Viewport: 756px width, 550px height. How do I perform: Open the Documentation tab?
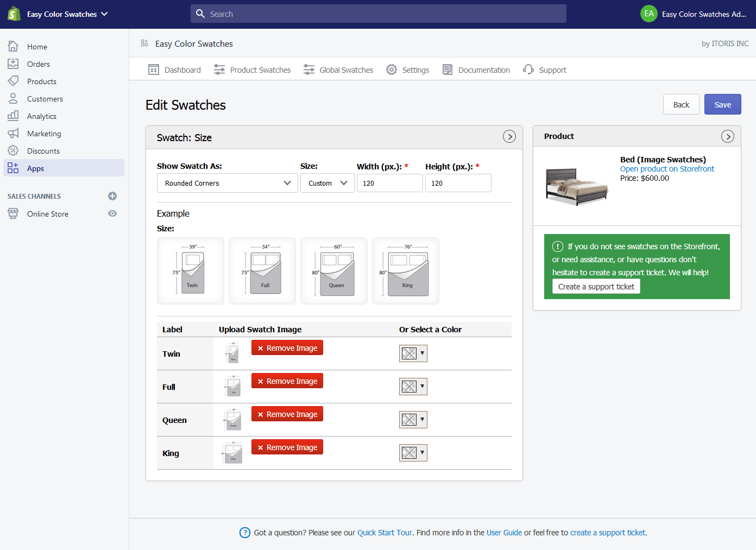pyautogui.click(x=476, y=69)
